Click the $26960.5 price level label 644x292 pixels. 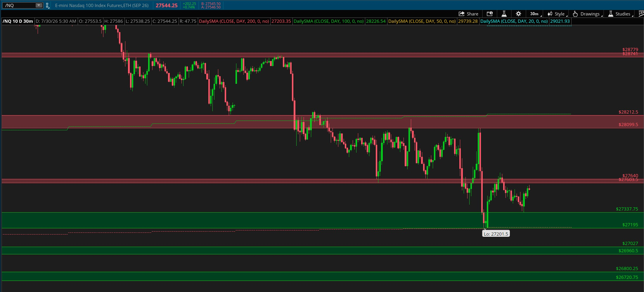[628, 251]
